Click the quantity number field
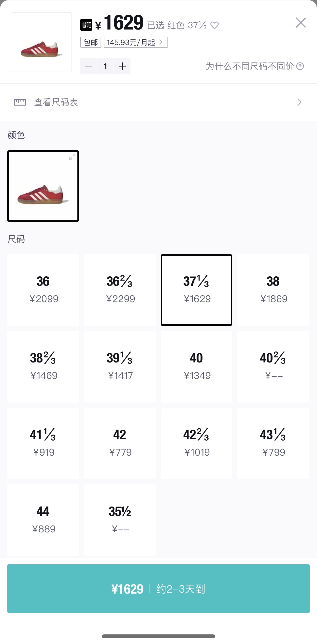 coord(105,66)
